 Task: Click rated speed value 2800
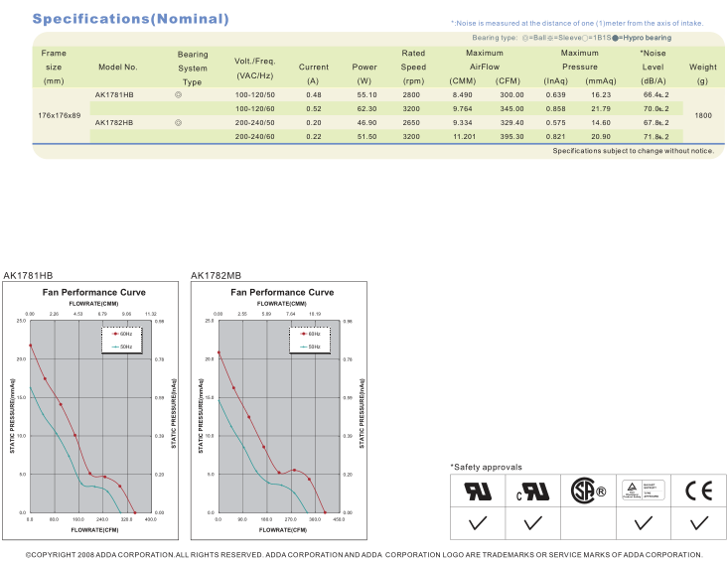411,94
